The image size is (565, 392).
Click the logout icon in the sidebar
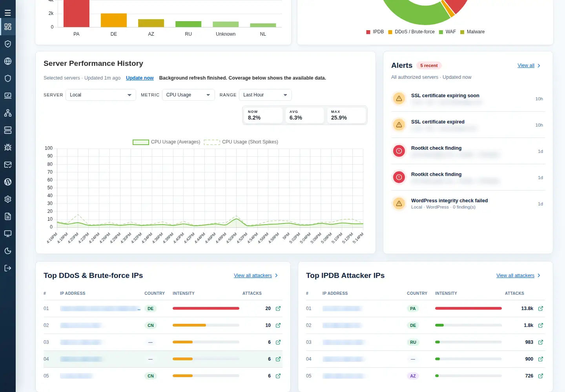pos(8,268)
